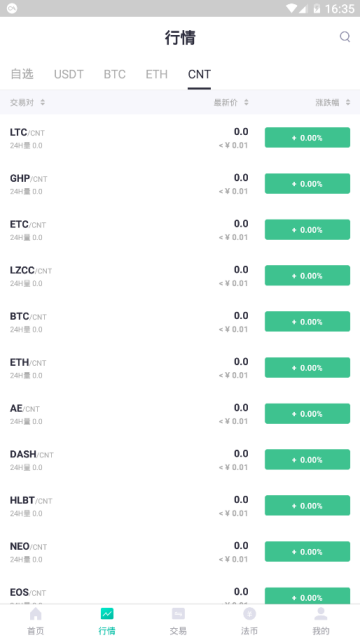Open the 法币 fiat currency icon
The width and height of the screenshot is (360, 640).
249,613
